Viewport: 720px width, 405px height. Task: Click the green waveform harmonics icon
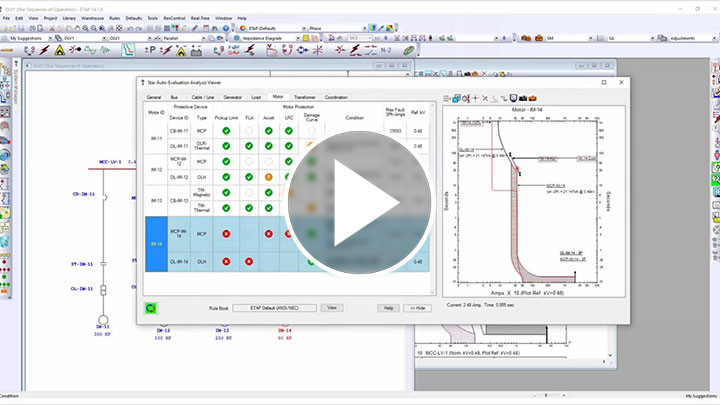90,50
